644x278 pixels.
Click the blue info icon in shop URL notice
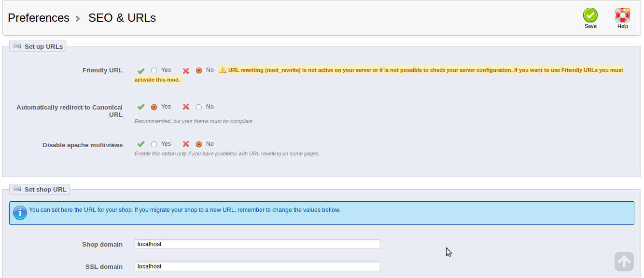[x=20, y=212]
